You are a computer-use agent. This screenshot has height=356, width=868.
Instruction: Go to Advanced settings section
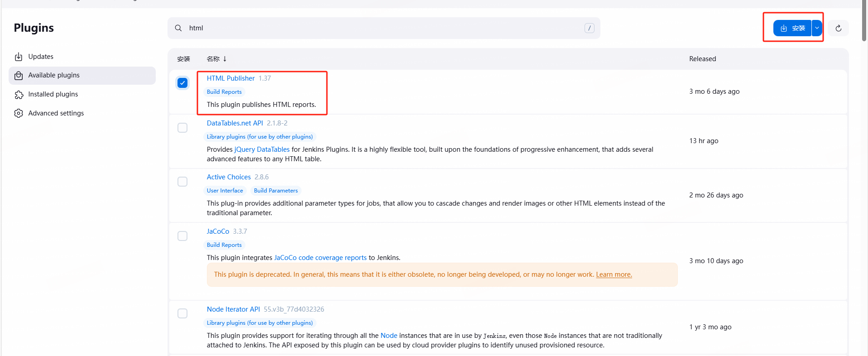tap(56, 113)
